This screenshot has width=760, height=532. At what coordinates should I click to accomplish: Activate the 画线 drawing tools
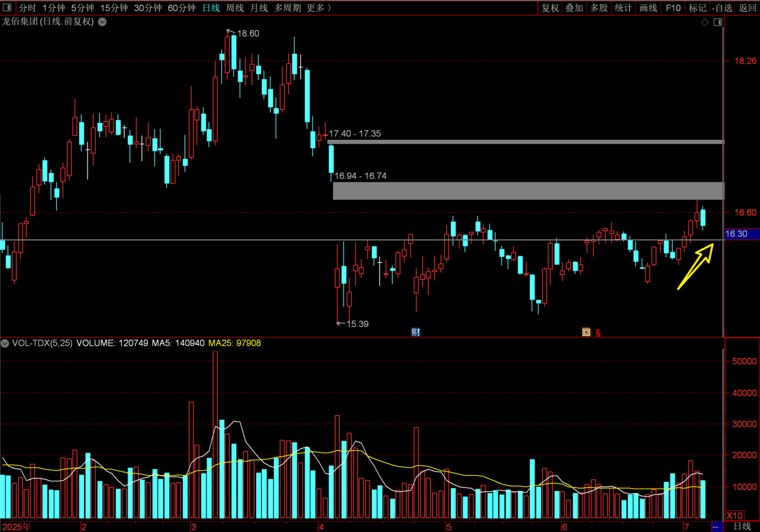pyautogui.click(x=648, y=8)
